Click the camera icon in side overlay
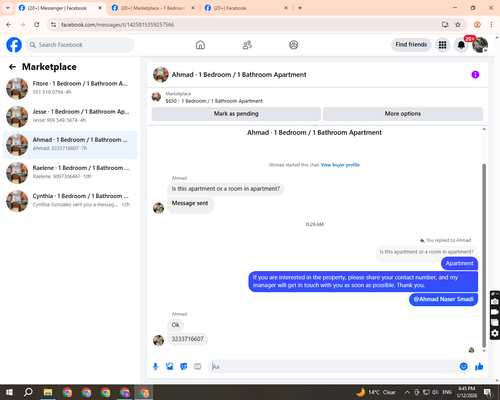500x400 pixels. coord(495,302)
